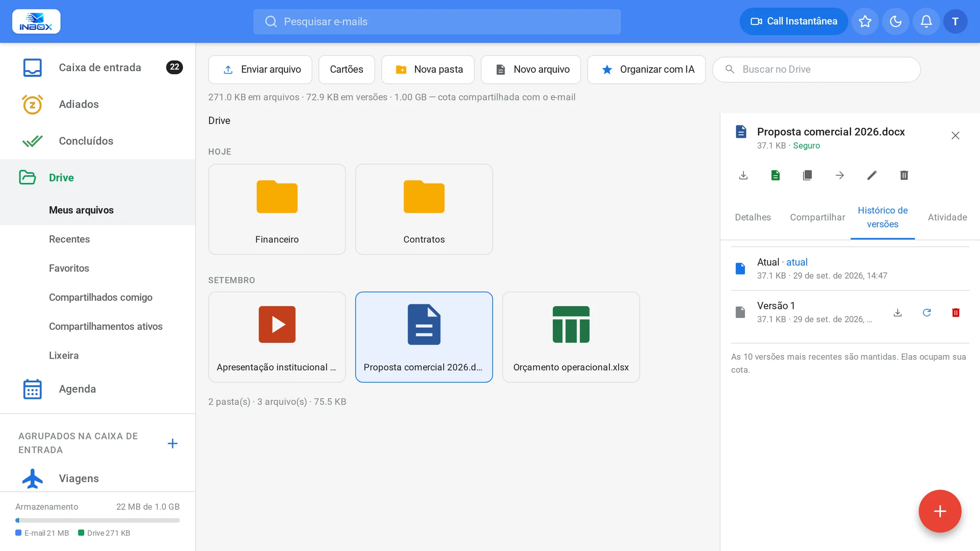Open file in editor via green document icon
Image resolution: width=980 pixels, height=551 pixels.
[x=775, y=175]
